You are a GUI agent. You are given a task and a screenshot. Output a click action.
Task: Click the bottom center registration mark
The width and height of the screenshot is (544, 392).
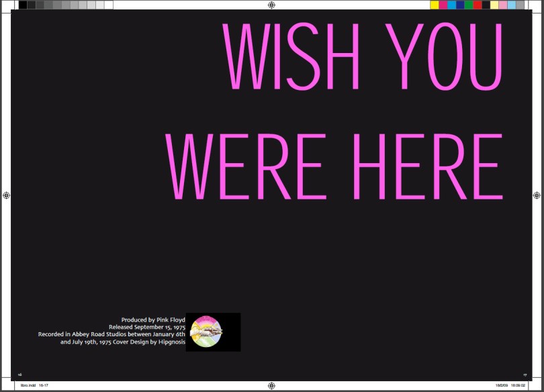[271, 386]
